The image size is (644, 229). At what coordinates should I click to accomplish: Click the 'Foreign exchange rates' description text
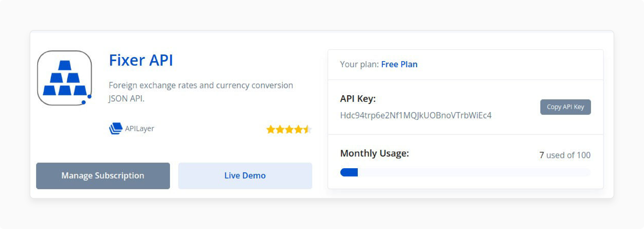pyautogui.click(x=201, y=92)
